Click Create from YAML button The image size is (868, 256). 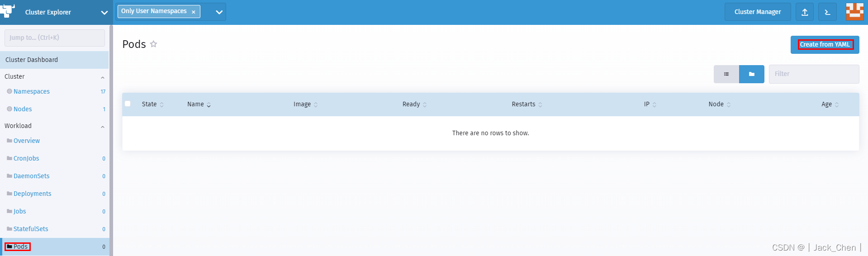(x=825, y=45)
